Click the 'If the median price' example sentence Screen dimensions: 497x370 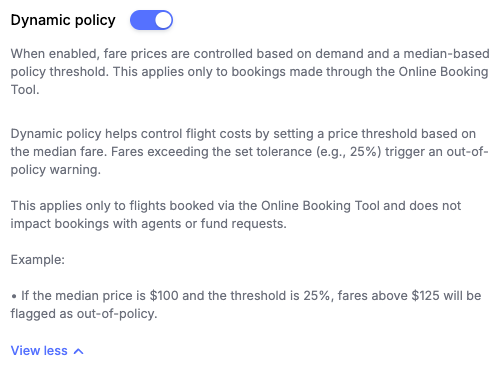246,305
